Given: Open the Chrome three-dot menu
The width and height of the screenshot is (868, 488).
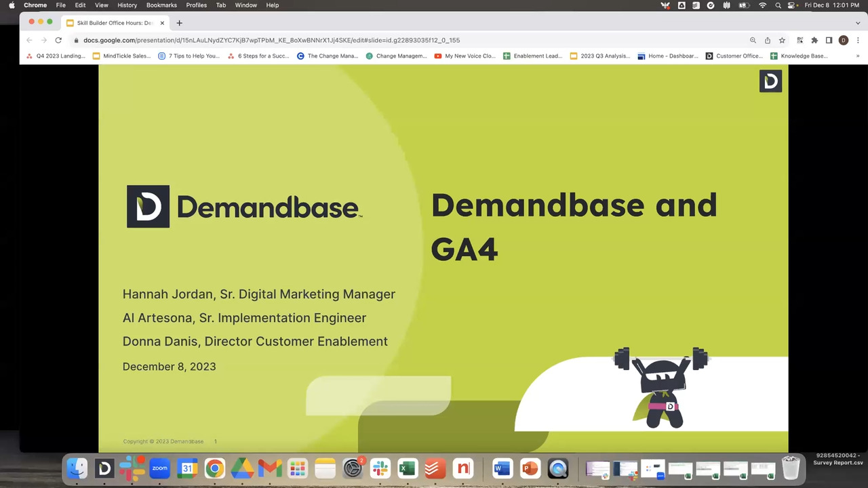Looking at the screenshot, I should coord(858,40).
